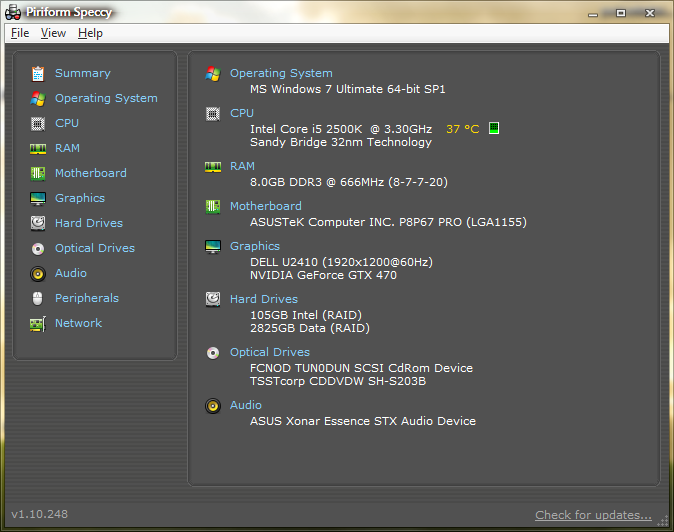The image size is (674, 532).
Task: Click Audio heading in summary pane
Action: [246, 405]
